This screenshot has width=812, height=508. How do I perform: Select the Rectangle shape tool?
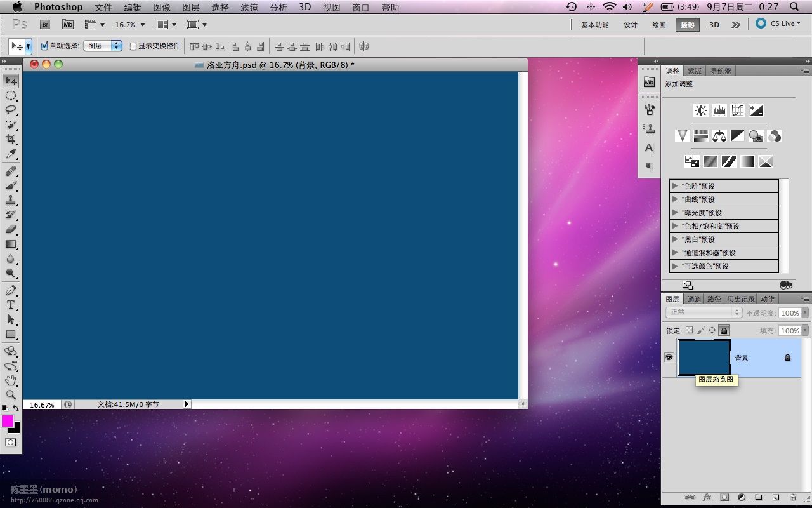(x=11, y=335)
